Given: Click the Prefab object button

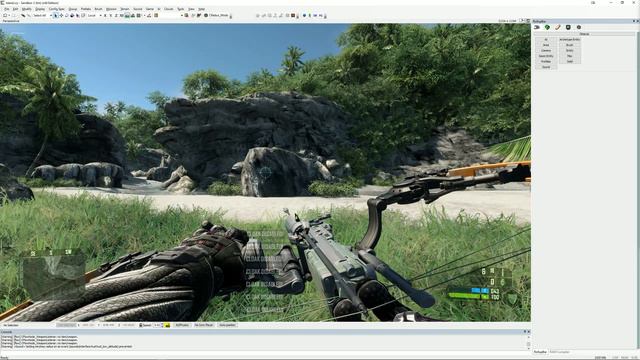Looking at the screenshot, I should click(x=546, y=61).
